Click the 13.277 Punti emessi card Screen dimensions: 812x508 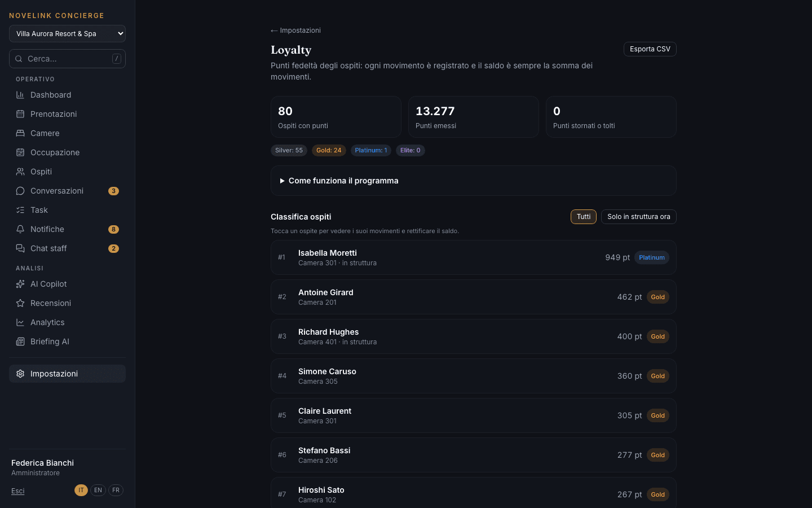click(x=474, y=117)
